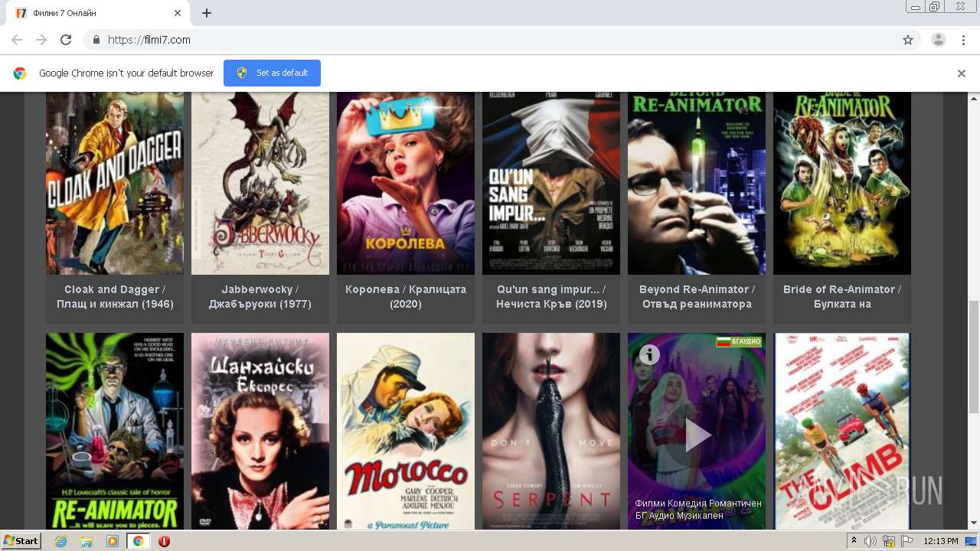Image resolution: width=980 pixels, height=551 pixels.
Task: Open a new browser tab
Action: click(207, 13)
